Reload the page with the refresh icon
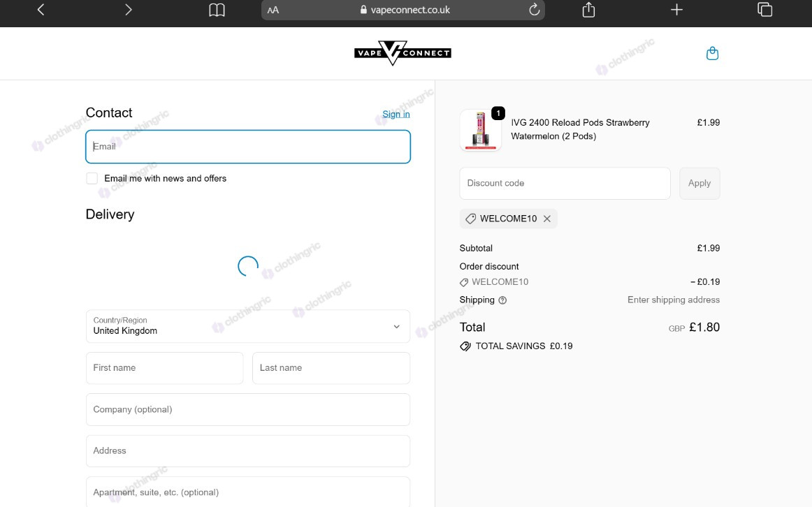Screen dimensions: 812x507 (534, 10)
